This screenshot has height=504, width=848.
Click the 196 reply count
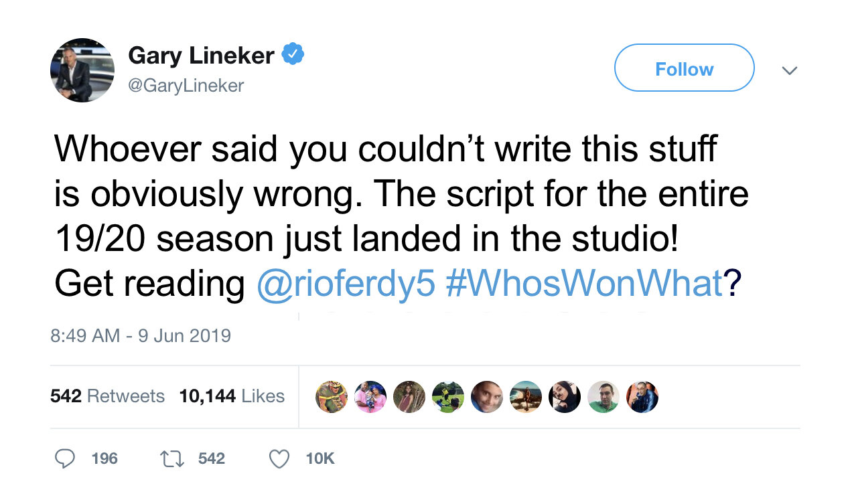click(x=104, y=458)
